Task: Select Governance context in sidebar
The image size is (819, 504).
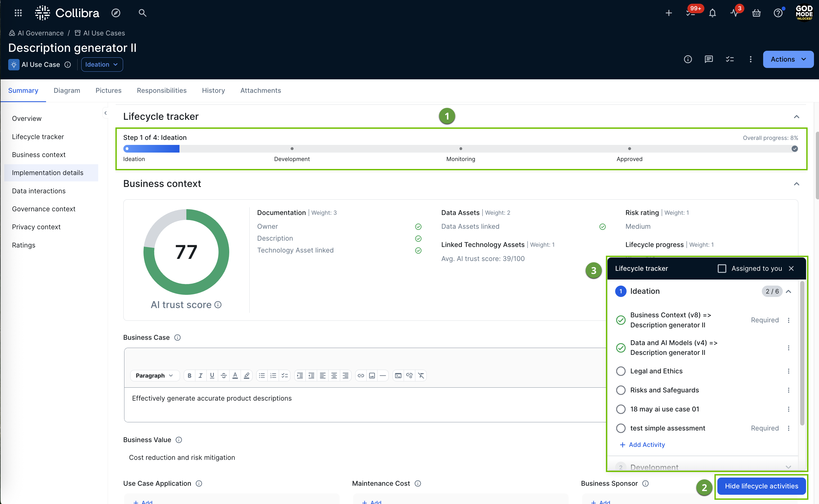Action: pyautogui.click(x=44, y=209)
